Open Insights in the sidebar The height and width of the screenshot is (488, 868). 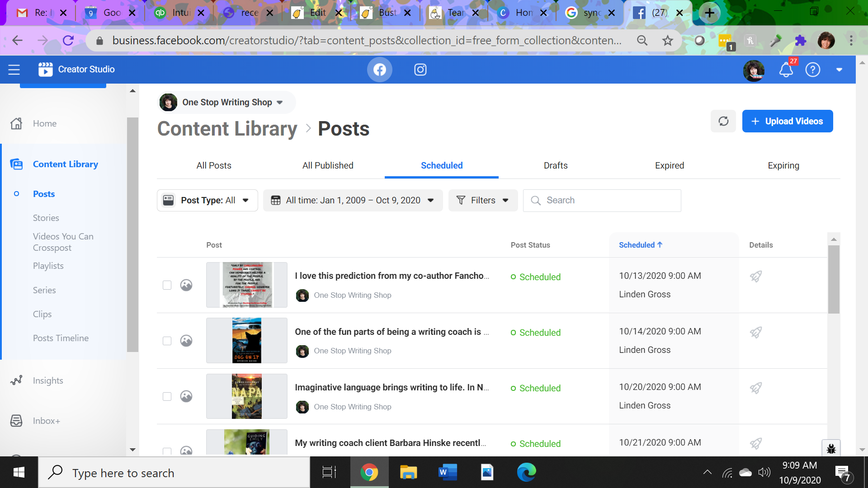coord(47,380)
